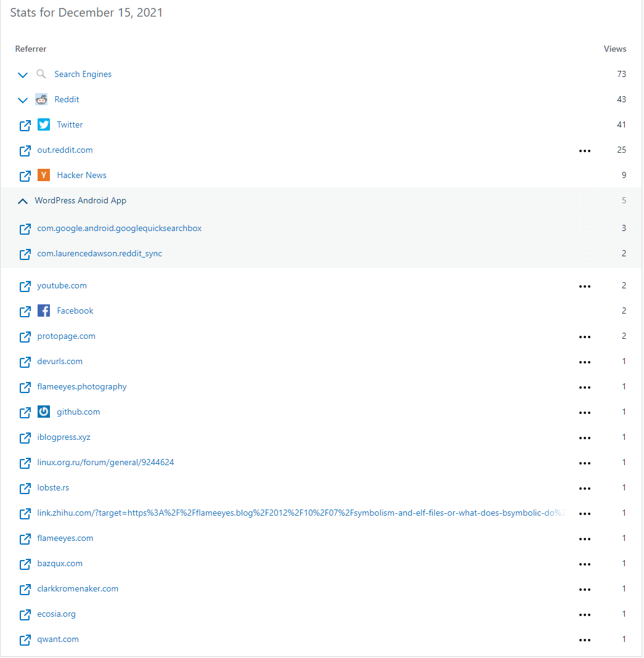Click the external link icon beside out.reddit.com
The width and height of the screenshot is (644, 658).
coord(25,150)
